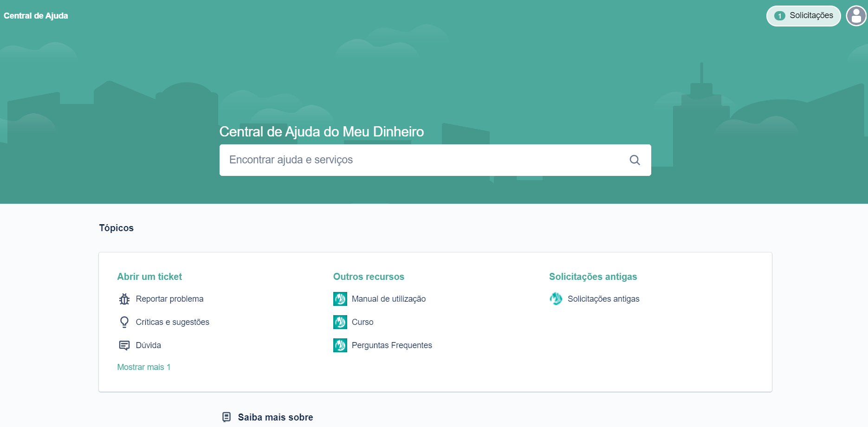Open the user profile avatar menu
The image size is (868, 427).
856,16
